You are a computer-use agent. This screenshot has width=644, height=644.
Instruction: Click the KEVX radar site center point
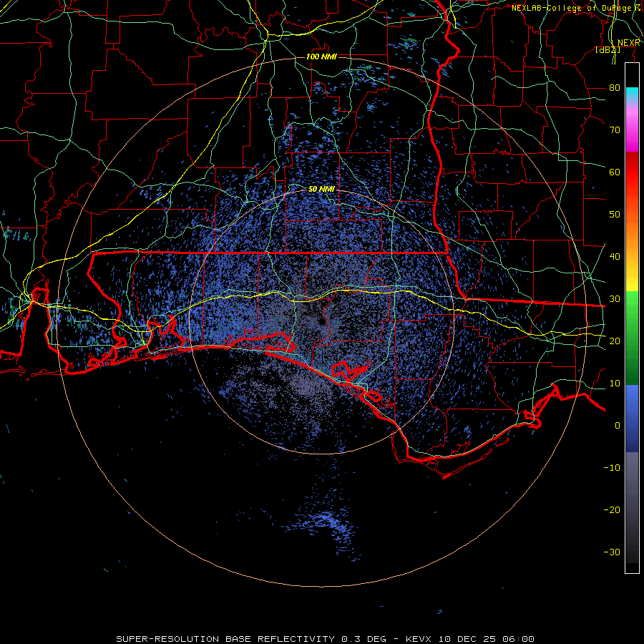coord(321,321)
